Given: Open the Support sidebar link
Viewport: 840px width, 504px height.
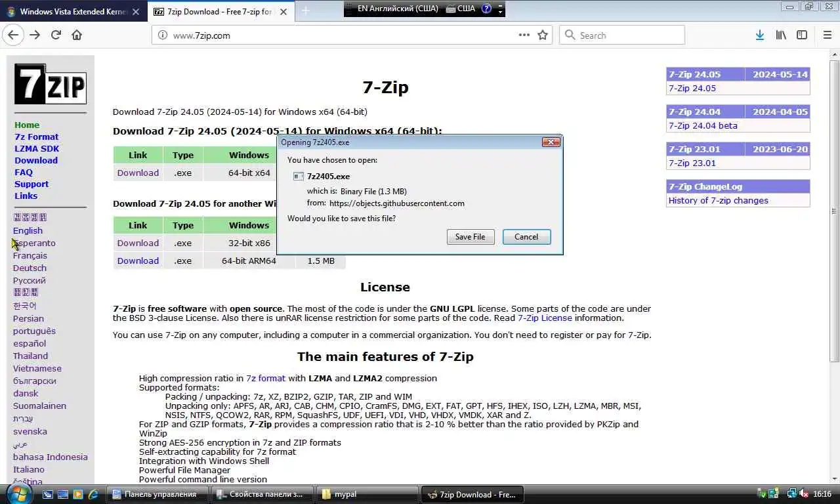Looking at the screenshot, I should (31, 184).
